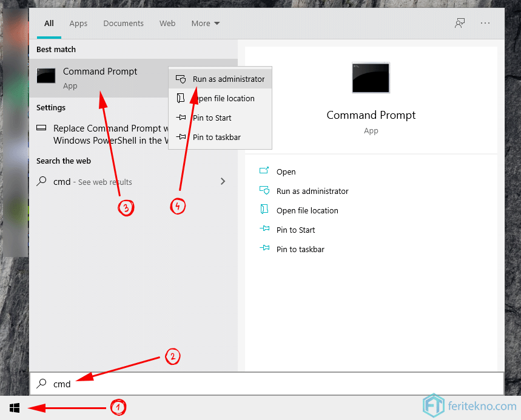The image size is (521, 420).
Task: Click the Pin to Start icon in details pane
Action: click(264, 228)
